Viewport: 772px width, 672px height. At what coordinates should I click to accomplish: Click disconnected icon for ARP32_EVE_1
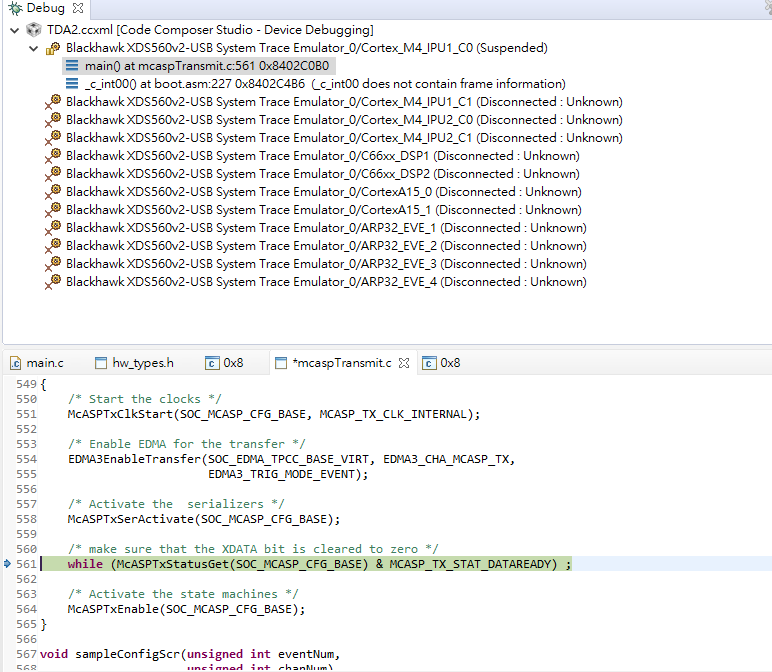pyautogui.click(x=53, y=228)
